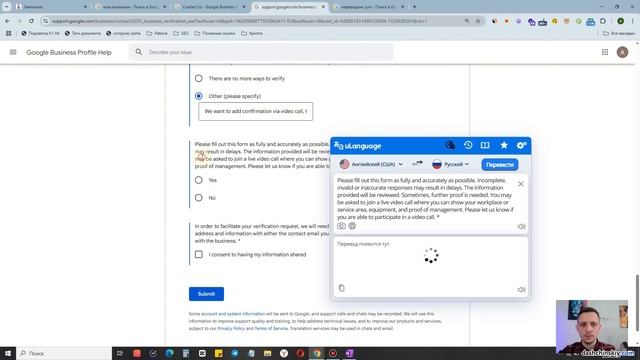Viewport: 640px width, 360px height.
Task: Click the camera icon under the source text
Action: pos(341,226)
